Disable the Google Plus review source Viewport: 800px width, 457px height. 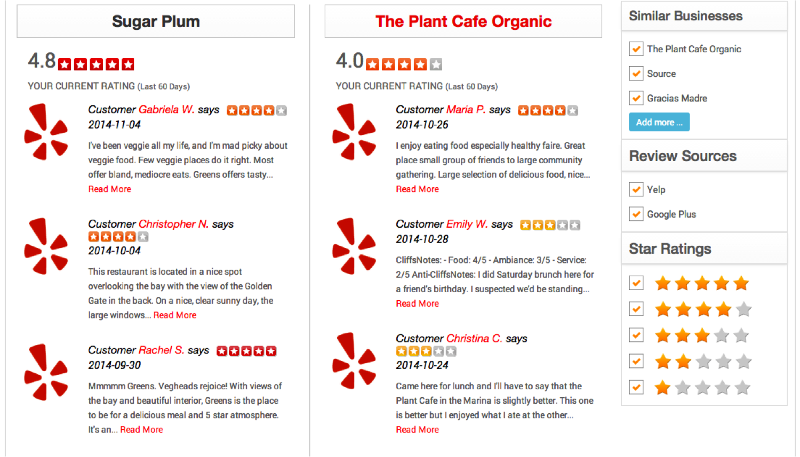click(636, 214)
